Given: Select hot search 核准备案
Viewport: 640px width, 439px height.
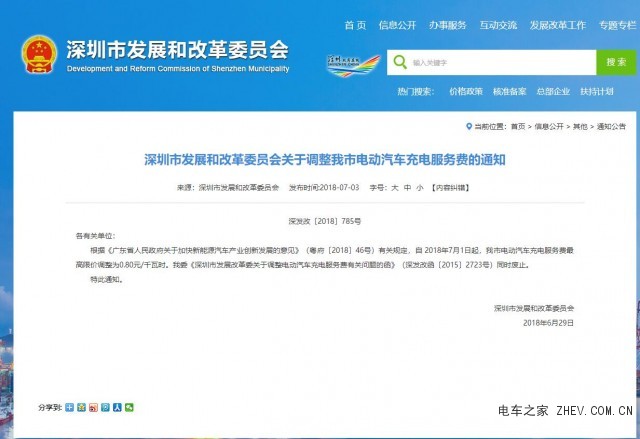Looking at the screenshot, I should [x=510, y=91].
